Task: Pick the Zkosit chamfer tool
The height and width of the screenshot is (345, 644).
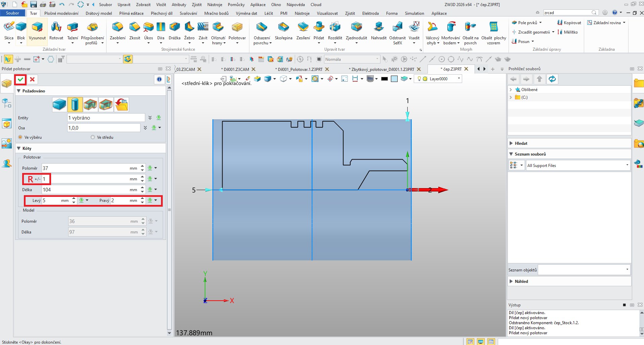Action: (x=135, y=31)
